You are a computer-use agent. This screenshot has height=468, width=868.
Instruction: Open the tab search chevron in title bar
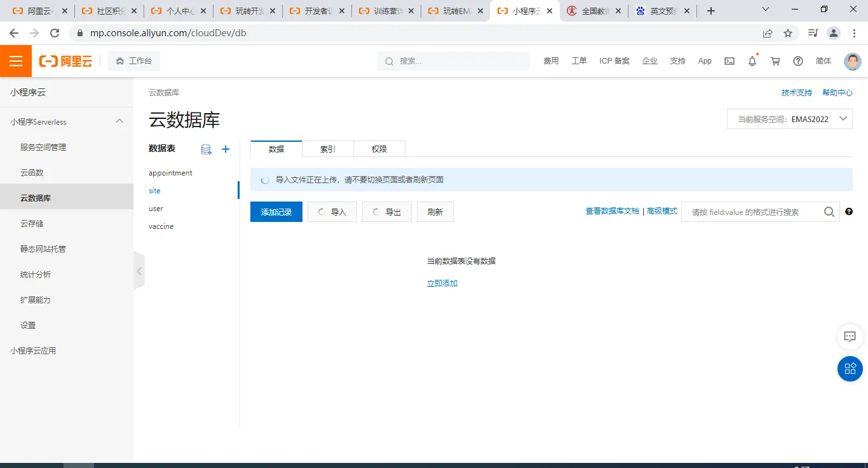(x=766, y=9)
